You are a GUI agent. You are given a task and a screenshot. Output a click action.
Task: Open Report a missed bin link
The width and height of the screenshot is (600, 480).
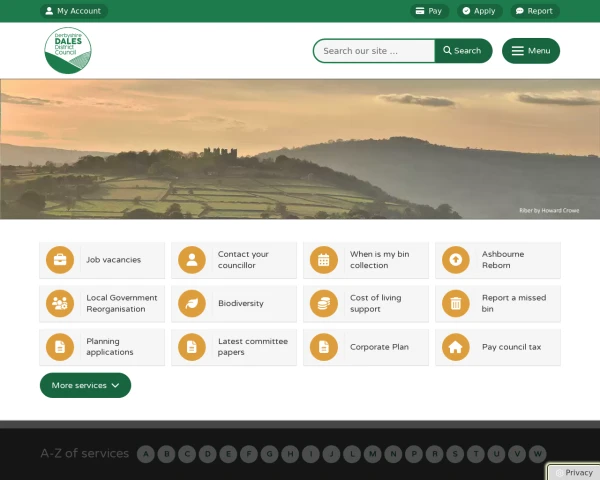pyautogui.click(x=498, y=304)
